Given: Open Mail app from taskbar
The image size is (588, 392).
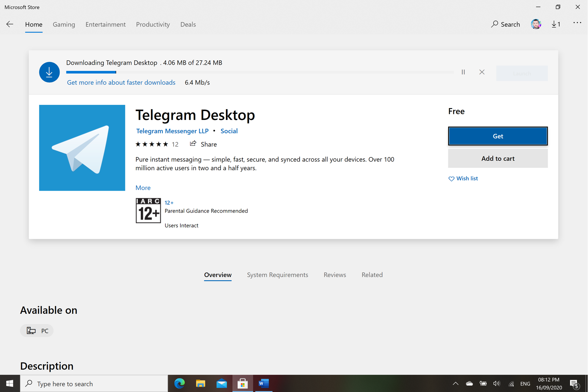Looking at the screenshot, I should point(222,384).
